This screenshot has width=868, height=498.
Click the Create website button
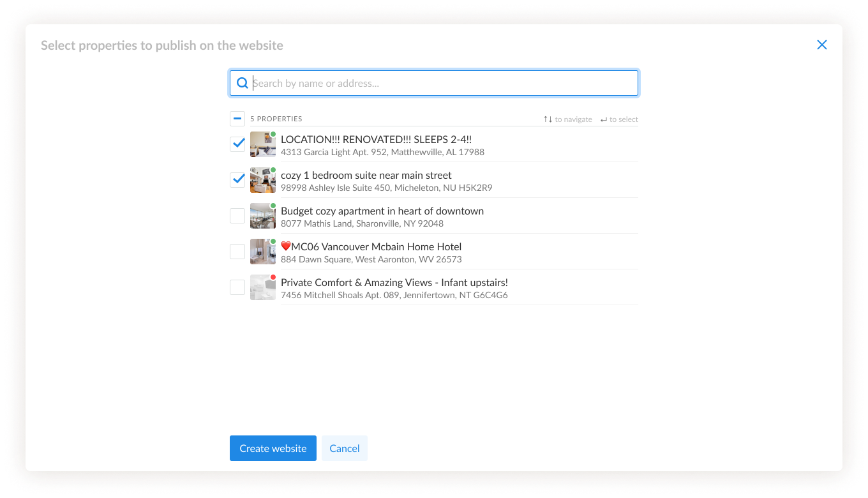pos(273,448)
